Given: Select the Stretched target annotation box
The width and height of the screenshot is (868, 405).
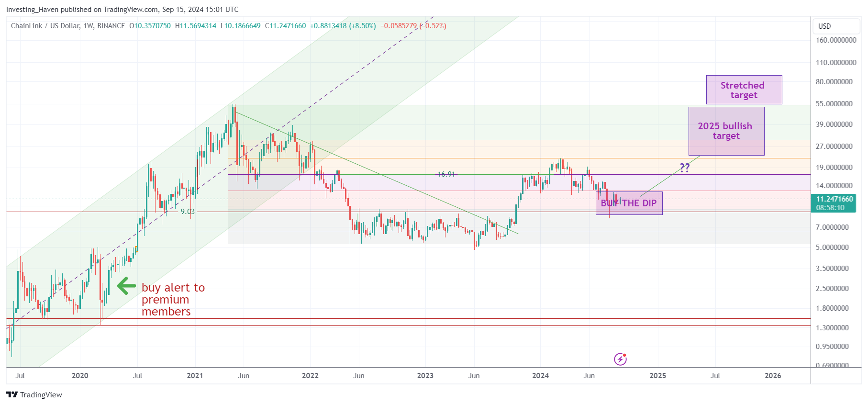Looking at the screenshot, I should (x=744, y=90).
